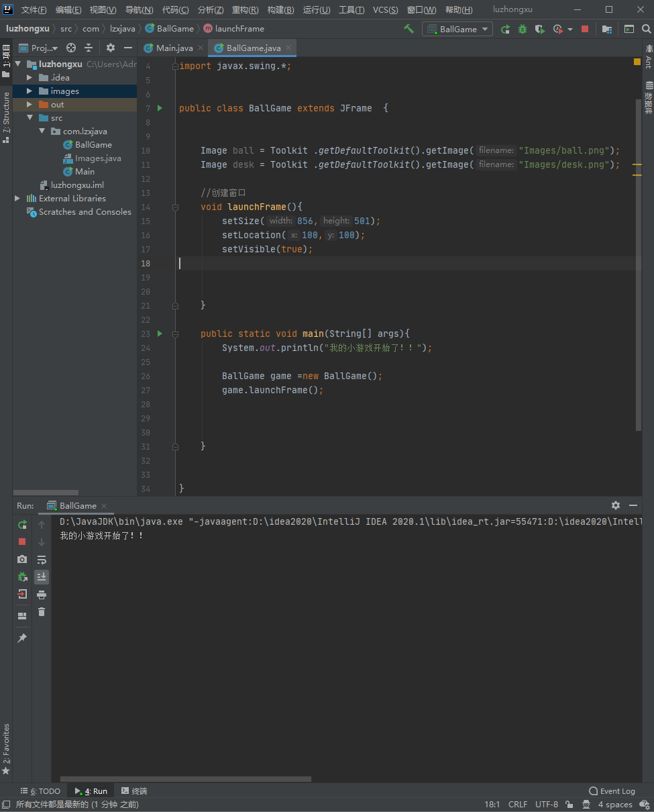
Task: Stop process using Run panel red square
Action: pyautogui.click(x=22, y=542)
